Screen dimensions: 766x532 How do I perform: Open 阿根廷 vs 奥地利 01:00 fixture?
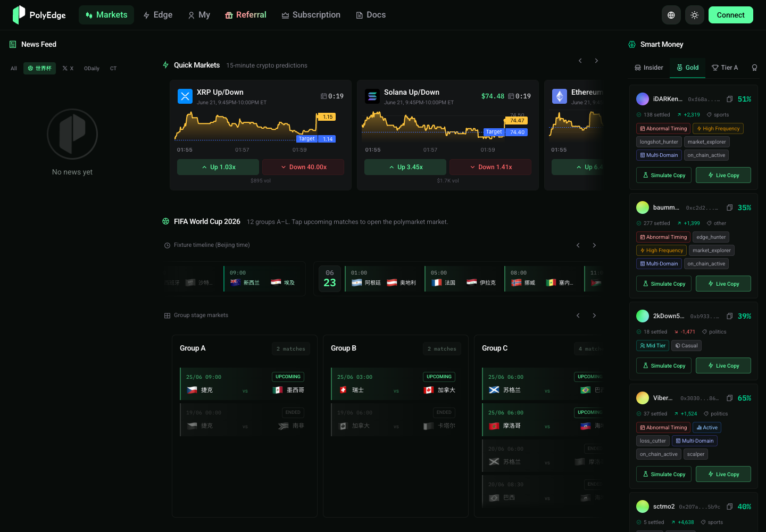[x=384, y=279]
